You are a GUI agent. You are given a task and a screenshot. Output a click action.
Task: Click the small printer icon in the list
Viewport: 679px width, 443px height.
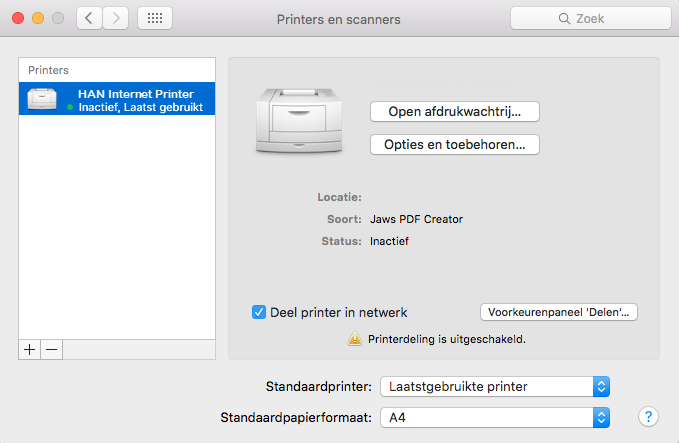(43, 99)
